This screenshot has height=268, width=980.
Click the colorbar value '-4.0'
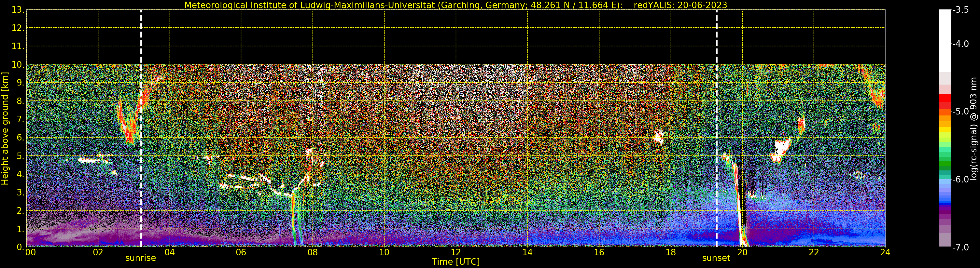click(x=960, y=44)
